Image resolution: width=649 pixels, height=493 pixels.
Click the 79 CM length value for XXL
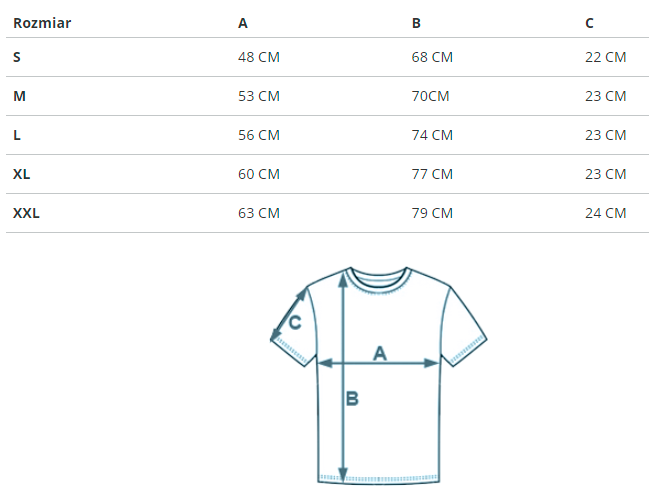pyautogui.click(x=432, y=213)
